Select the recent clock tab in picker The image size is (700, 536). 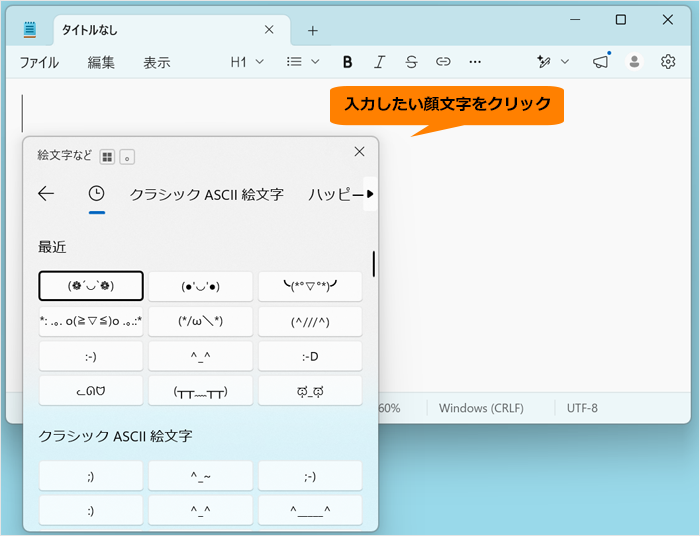pyautogui.click(x=96, y=194)
